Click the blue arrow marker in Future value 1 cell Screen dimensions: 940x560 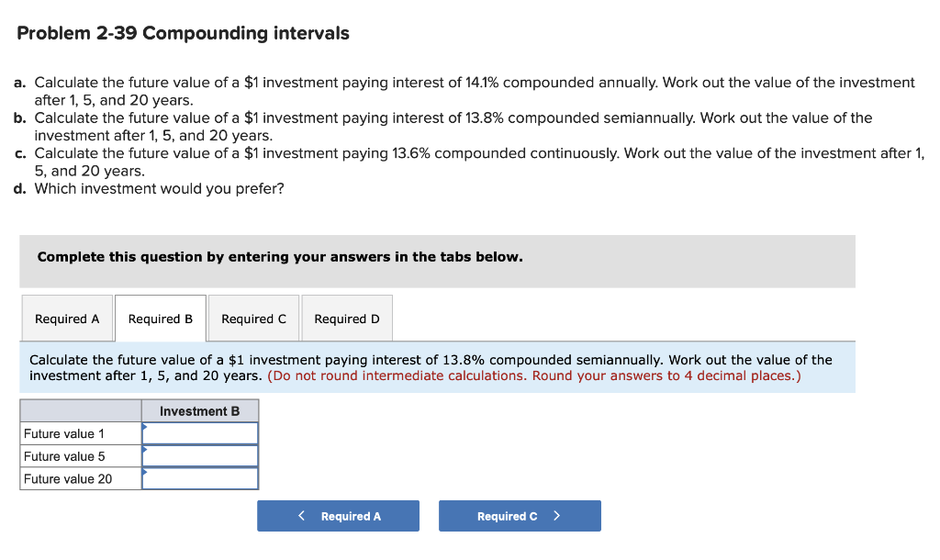pyautogui.click(x=145, y=427)
